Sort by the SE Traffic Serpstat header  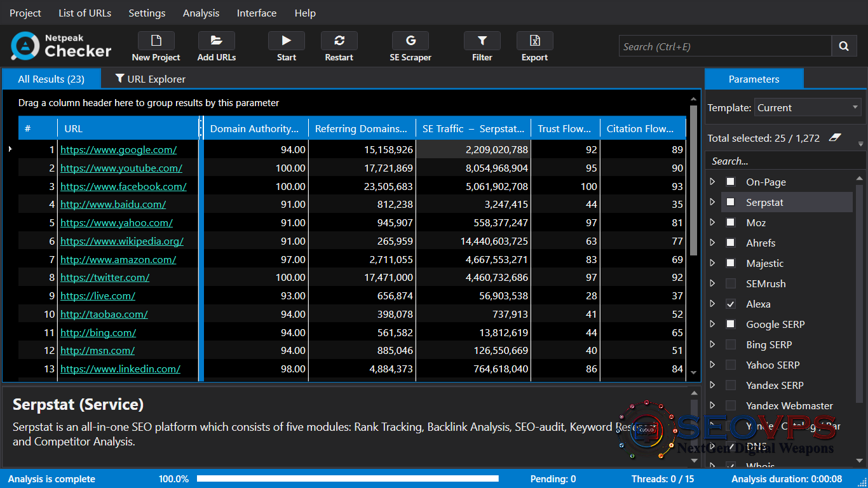(473, 128)
